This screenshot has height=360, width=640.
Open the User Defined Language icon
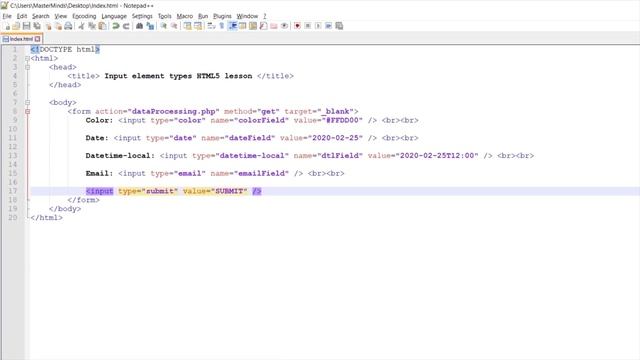[x=243, y=26]
